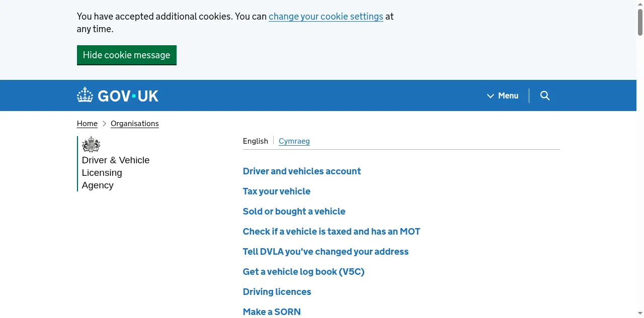Open the Organisations breadcrumb link
This screenshot has width=644, height=318.
pos(134,124)
